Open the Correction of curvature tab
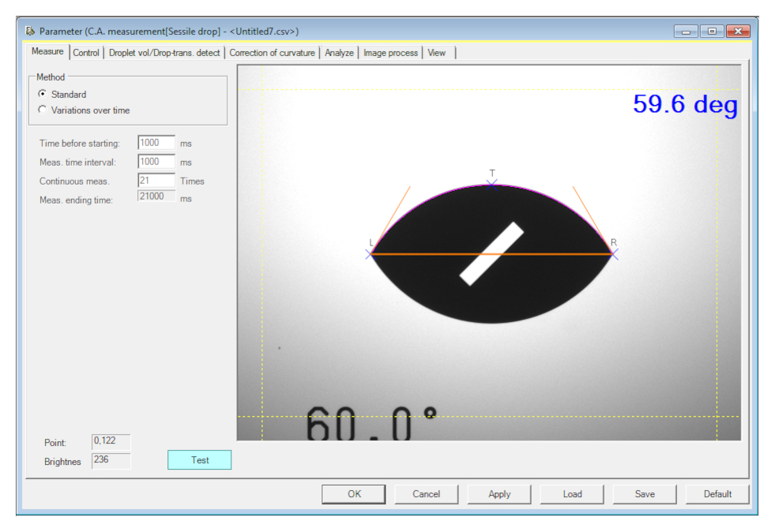This screenshot has height=532, width=775. (272, 53)
